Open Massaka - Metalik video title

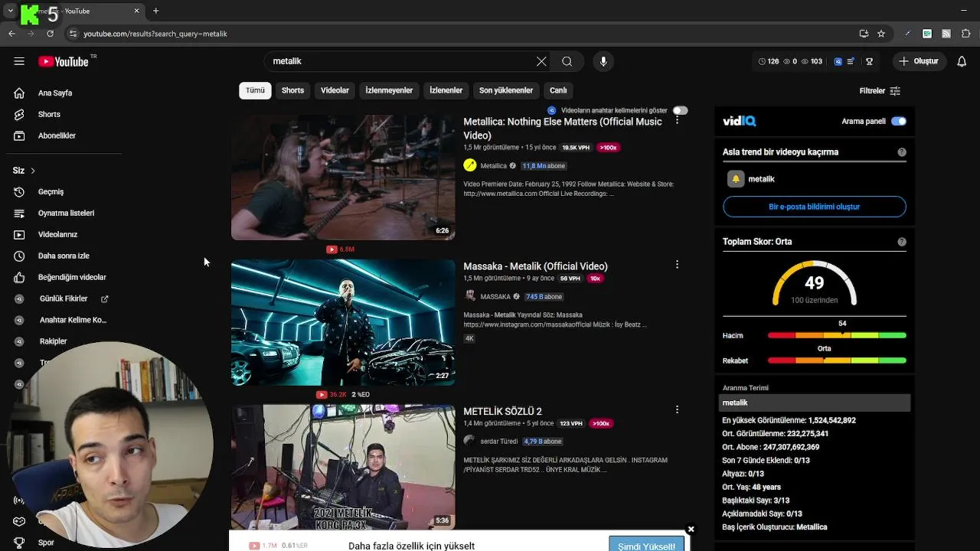point(535,266)
